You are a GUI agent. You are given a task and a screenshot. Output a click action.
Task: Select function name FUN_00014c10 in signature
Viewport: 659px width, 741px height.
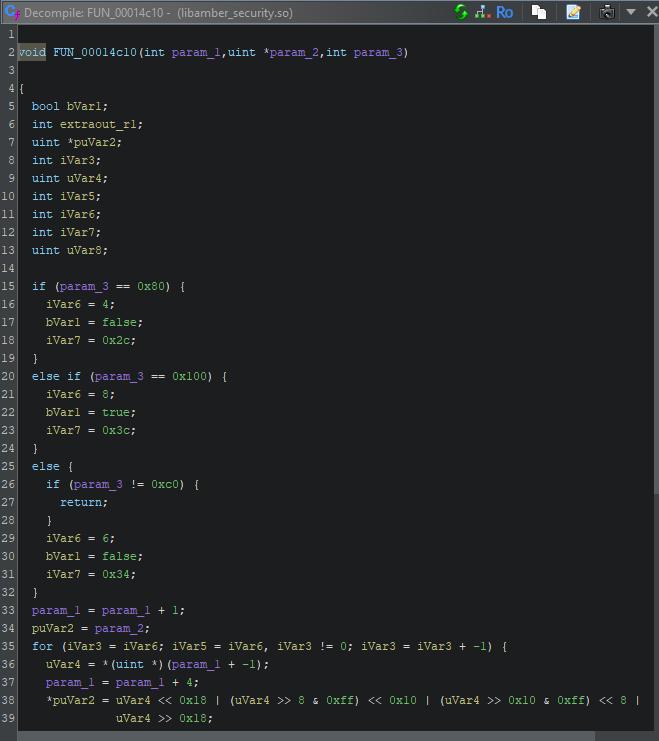pyautogui.click(x=95, y=52)
